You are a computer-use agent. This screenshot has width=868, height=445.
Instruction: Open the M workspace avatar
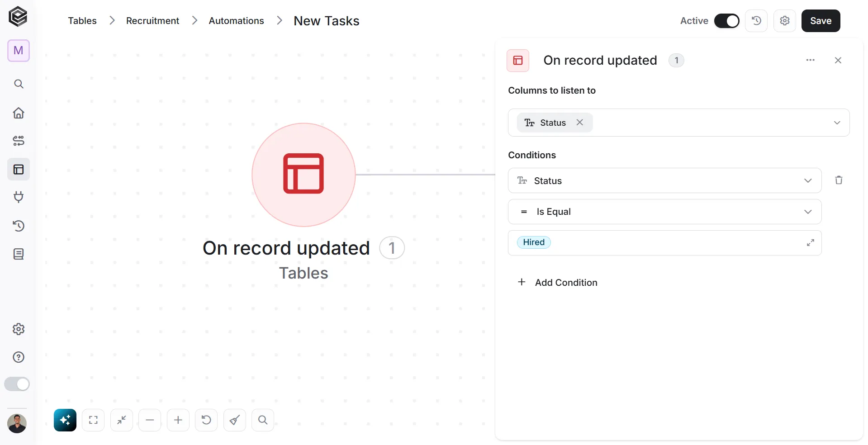19,50
